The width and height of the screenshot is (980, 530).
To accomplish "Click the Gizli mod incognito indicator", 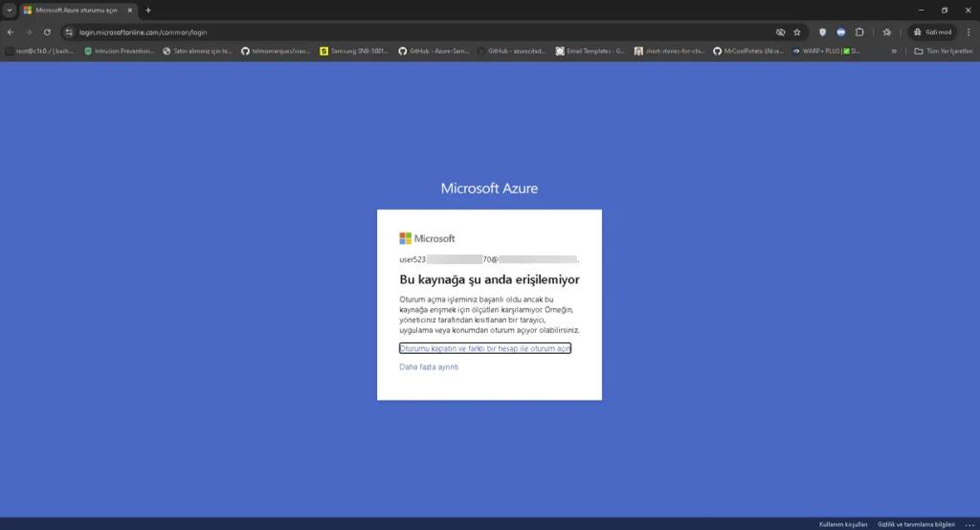I will [x=931, y=32].
